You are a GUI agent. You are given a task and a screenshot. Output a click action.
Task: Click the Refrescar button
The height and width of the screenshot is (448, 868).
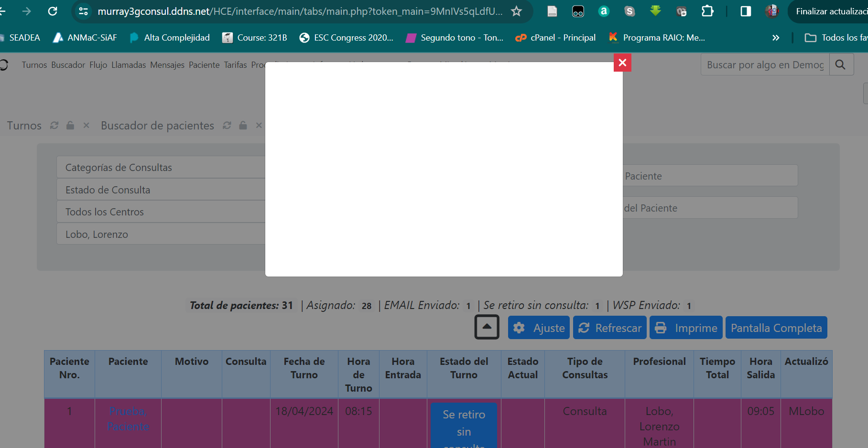point(610,328)
